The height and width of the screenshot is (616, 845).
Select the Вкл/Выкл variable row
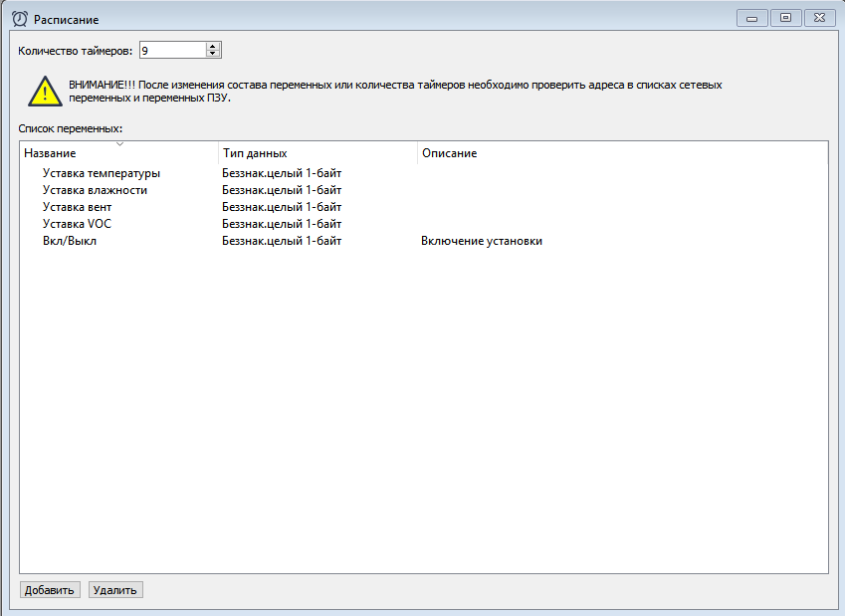[x=70, y=240]
